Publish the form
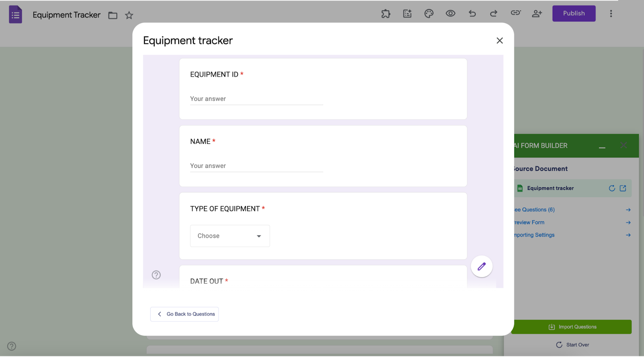The height and width of the screenshot is (357, 644). point(574,13)
